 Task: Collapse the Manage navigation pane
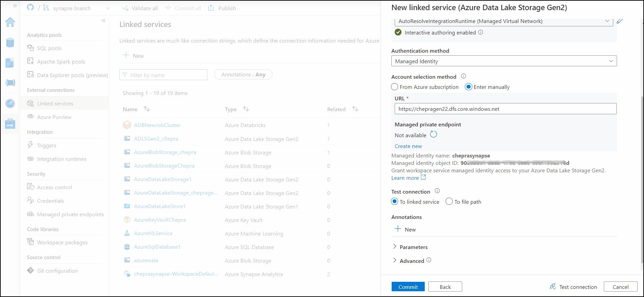pos(104,21)
